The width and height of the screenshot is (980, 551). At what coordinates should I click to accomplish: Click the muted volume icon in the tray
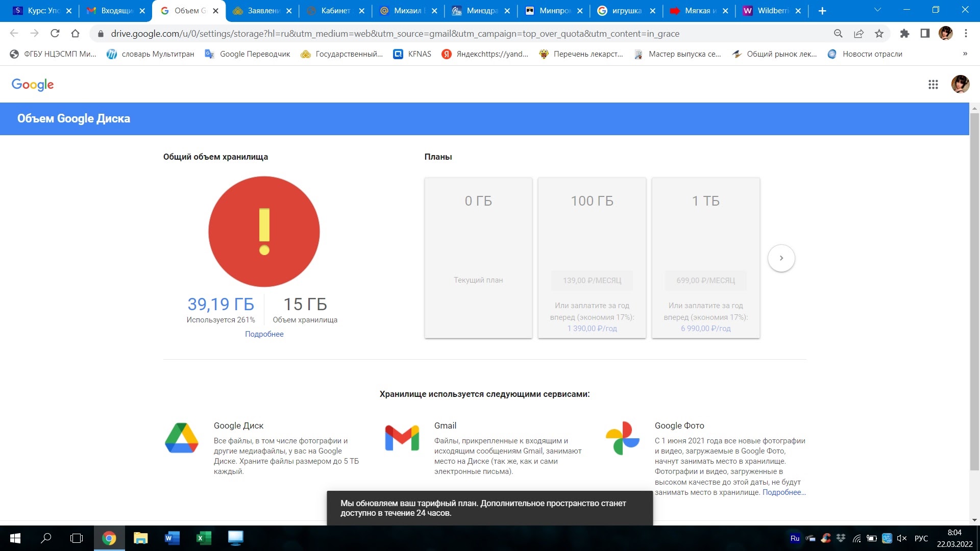pyautogui.click(x=902, y=538)
